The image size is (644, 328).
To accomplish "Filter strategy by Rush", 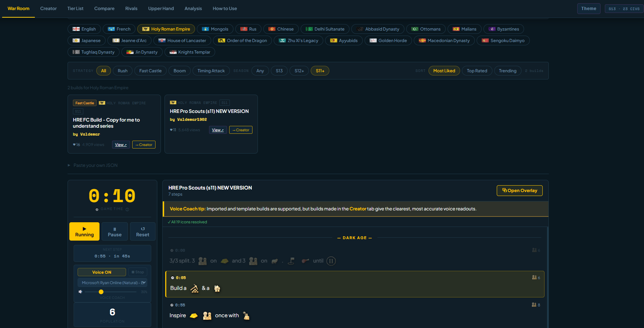I will click(122, 71).
